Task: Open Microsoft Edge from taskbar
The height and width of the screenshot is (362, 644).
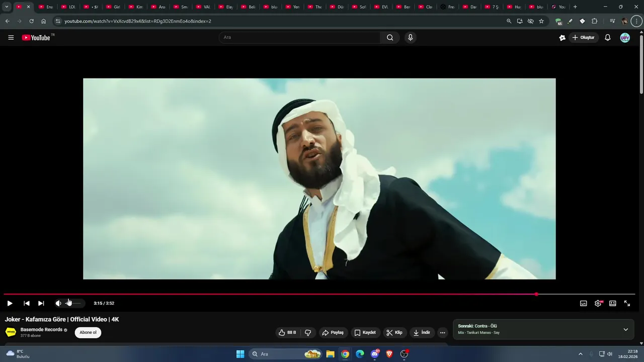Action: 360,354
